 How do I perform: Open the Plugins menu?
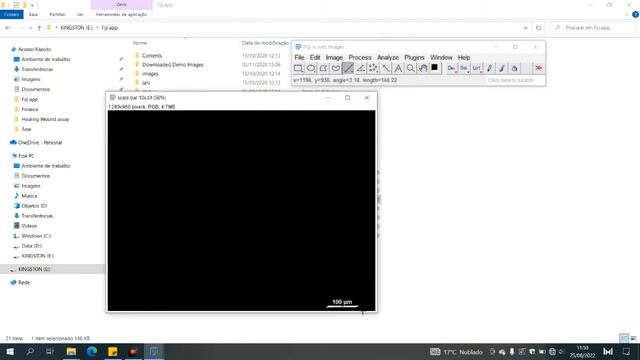click(414, 58)
